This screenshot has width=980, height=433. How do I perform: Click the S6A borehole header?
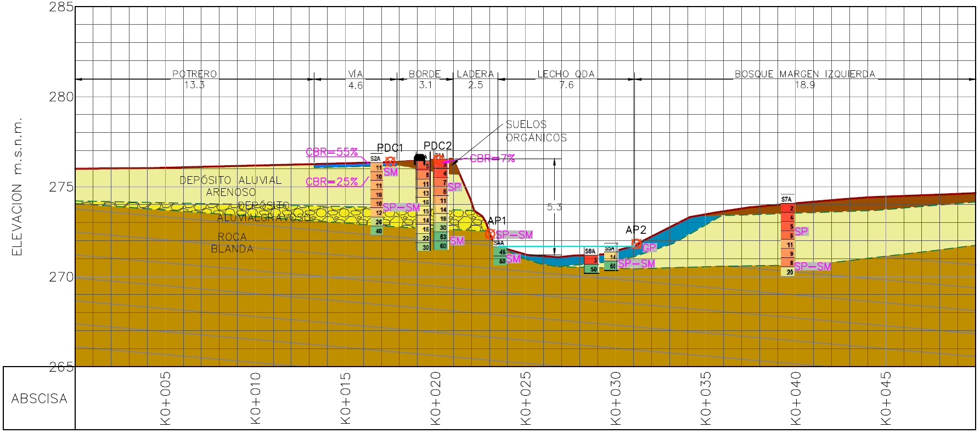[590, 251]
